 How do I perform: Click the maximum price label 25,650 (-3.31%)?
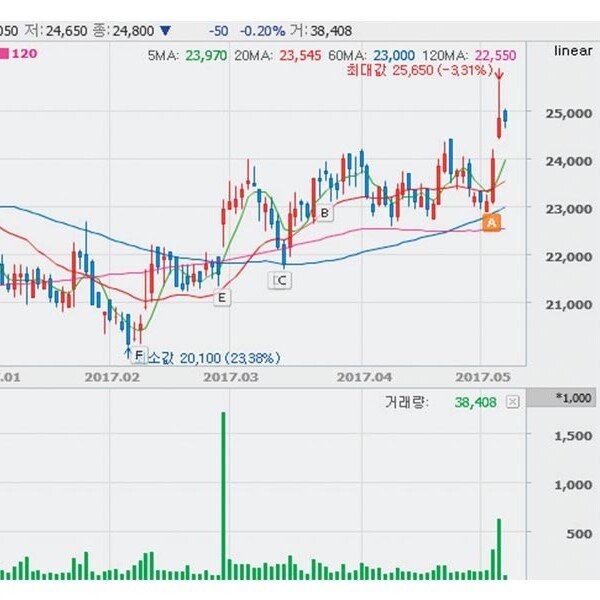(x=440, y=72)
